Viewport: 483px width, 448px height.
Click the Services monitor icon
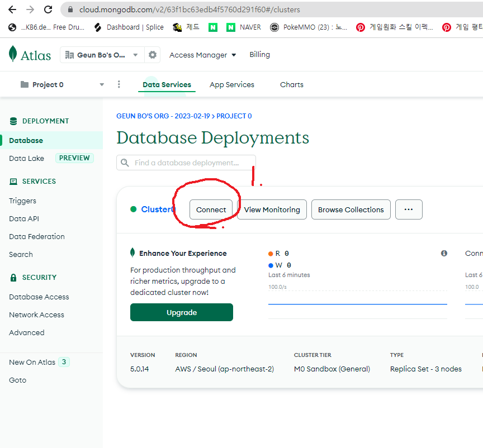pos(13,182)
